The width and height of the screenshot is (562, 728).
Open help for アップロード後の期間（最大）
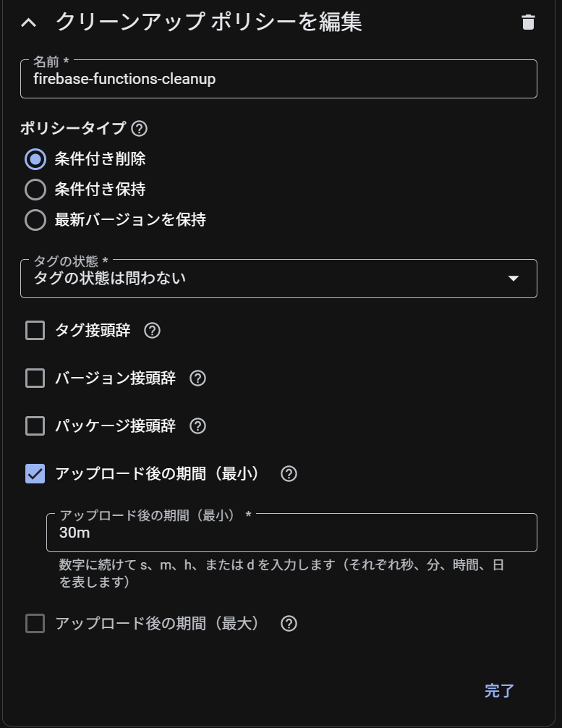[x=289, y=624]
